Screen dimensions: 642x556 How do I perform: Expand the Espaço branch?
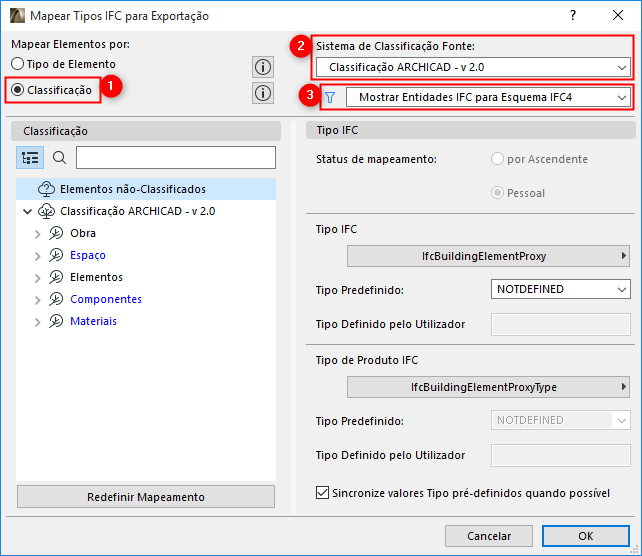[38, 256]
